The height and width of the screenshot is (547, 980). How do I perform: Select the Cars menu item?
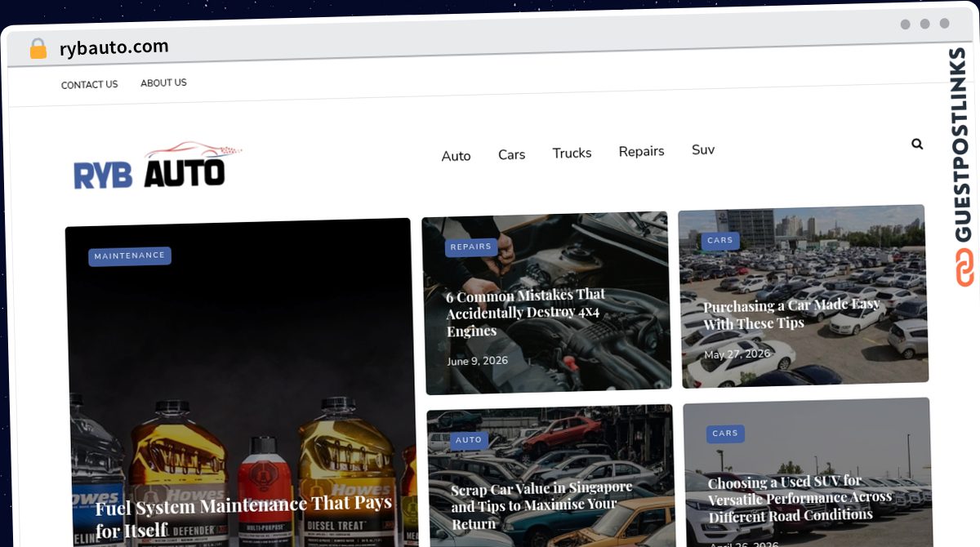point(511,154)
